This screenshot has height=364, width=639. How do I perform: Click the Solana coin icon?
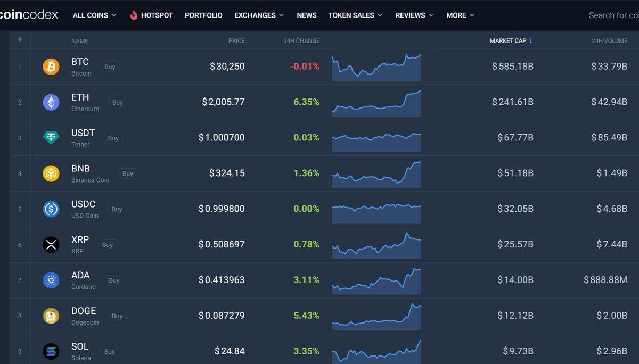pyautogui.click(x=51, y=351)
